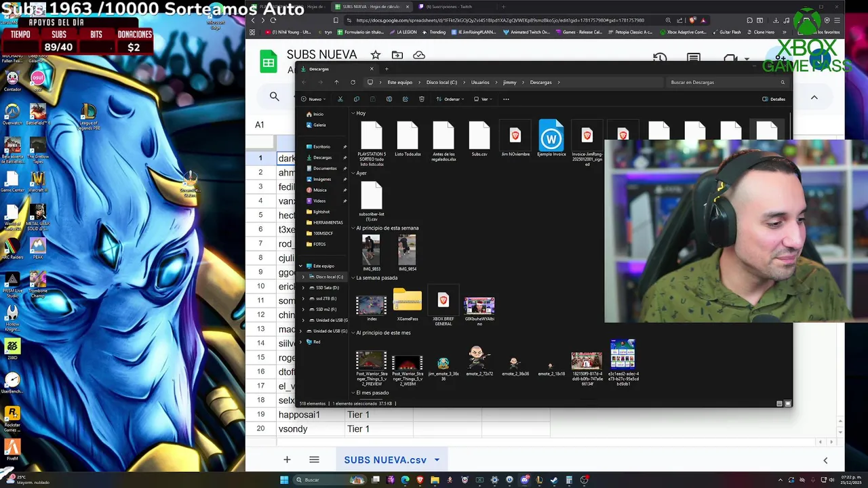
Task: Select the Listo Todo.xlsx file
Action: pyautogui.click(x=408, y=139)
